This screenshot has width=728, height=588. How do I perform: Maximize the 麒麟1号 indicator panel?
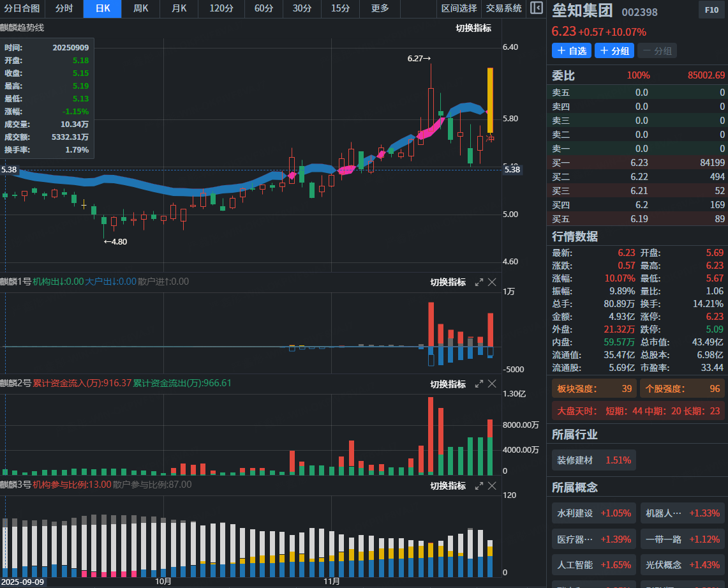pos(479,282)
